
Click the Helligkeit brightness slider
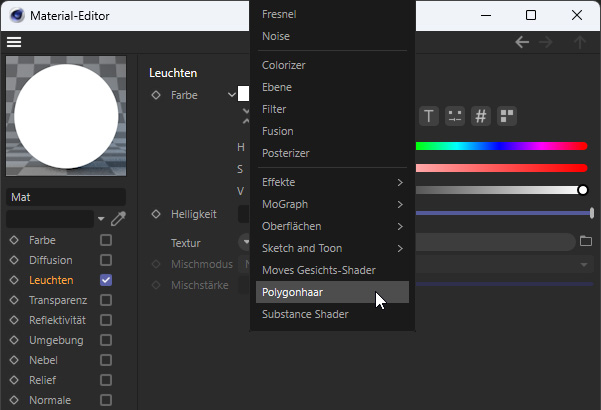(x=504, y=213)
